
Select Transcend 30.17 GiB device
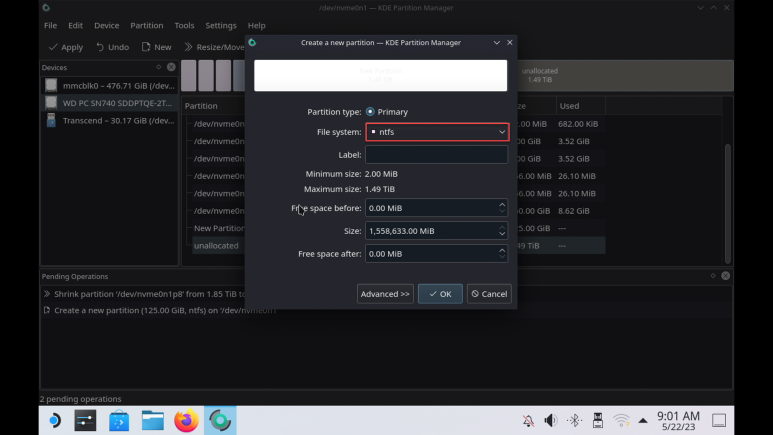pyautogui.click(x=109, y=120)
